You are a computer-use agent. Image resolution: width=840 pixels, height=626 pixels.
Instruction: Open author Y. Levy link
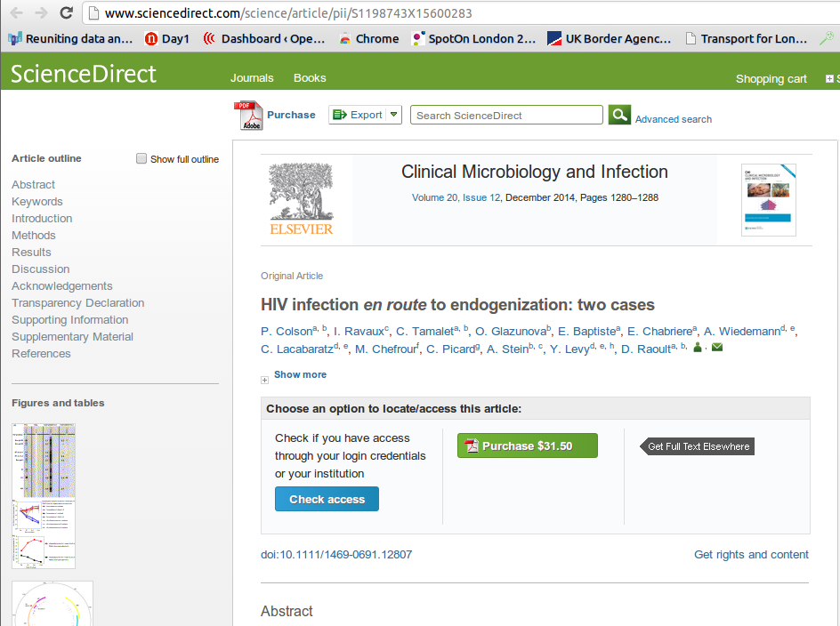pos(569,349)
